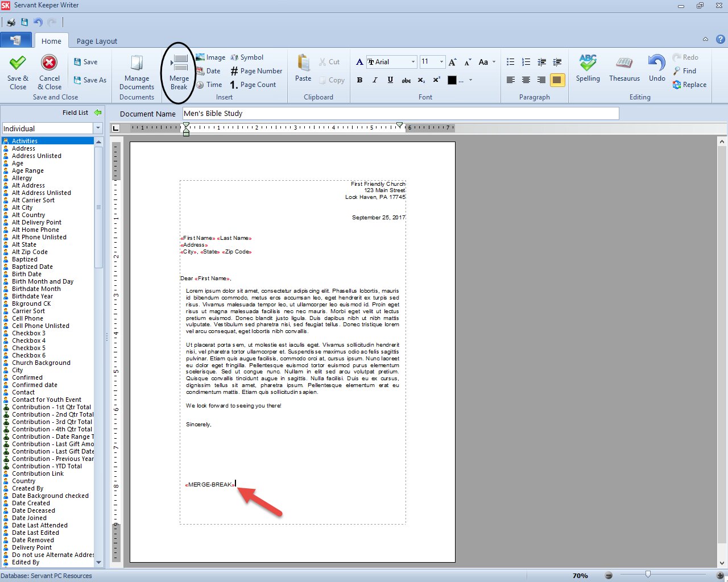Image resolution: width=728 pixels, height=582 pixels.
Task: Toggle Underline formatting
Action: click(x=390, y=80)
